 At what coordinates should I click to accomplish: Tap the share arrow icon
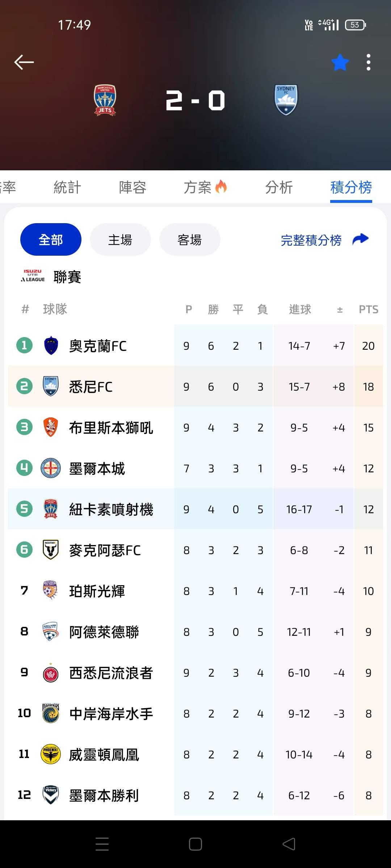(x=361, y=239)
